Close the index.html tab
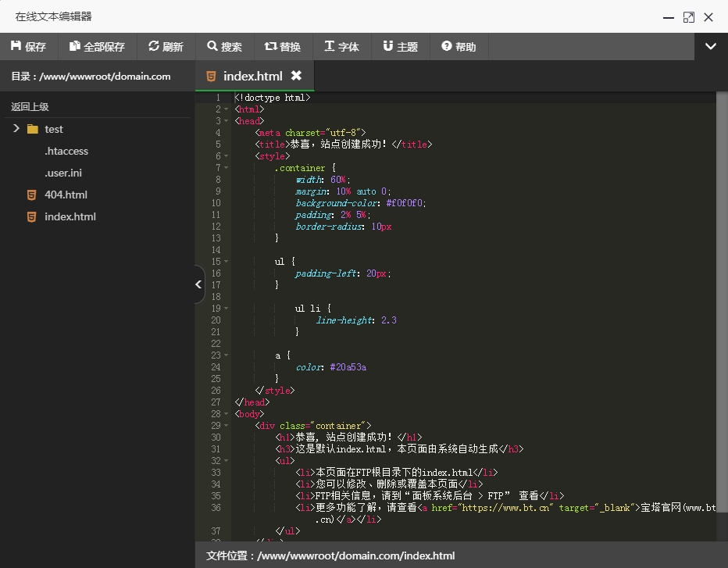Screen dimensions: 728x568 (296, 75)
